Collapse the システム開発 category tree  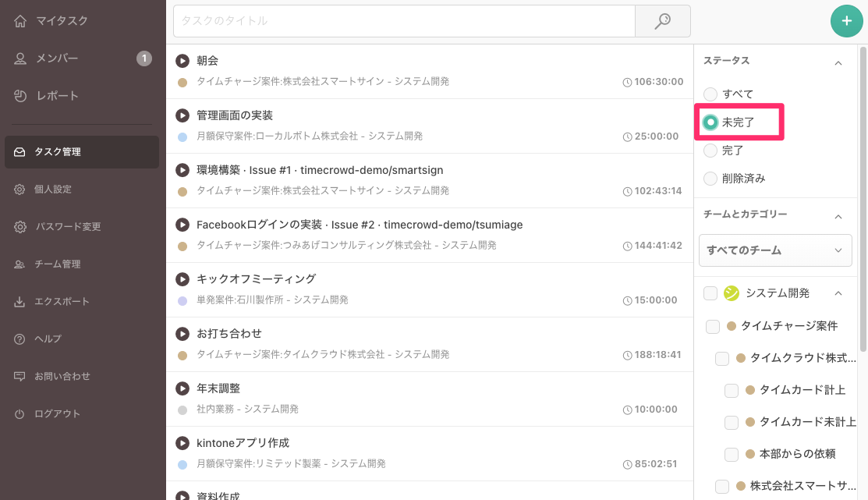(x=838, y=293)
